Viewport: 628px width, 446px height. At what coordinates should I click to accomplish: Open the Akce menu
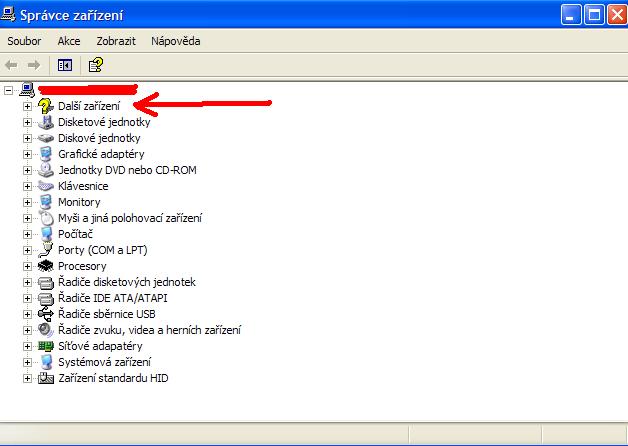[x=68, y=41]
